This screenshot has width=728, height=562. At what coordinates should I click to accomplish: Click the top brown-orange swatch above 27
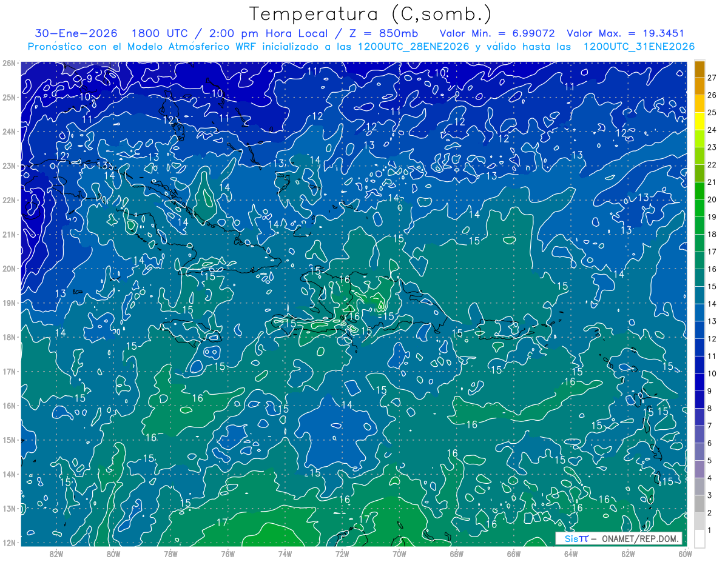699,69
